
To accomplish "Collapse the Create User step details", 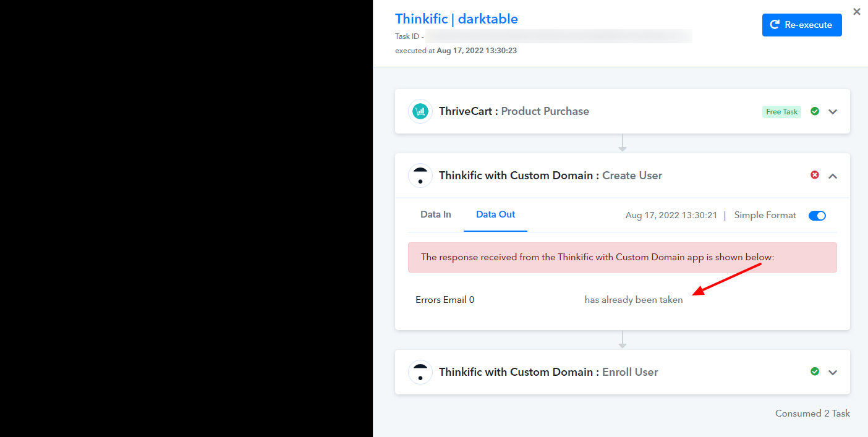I will pyautogui.click(x=833, y=176).
